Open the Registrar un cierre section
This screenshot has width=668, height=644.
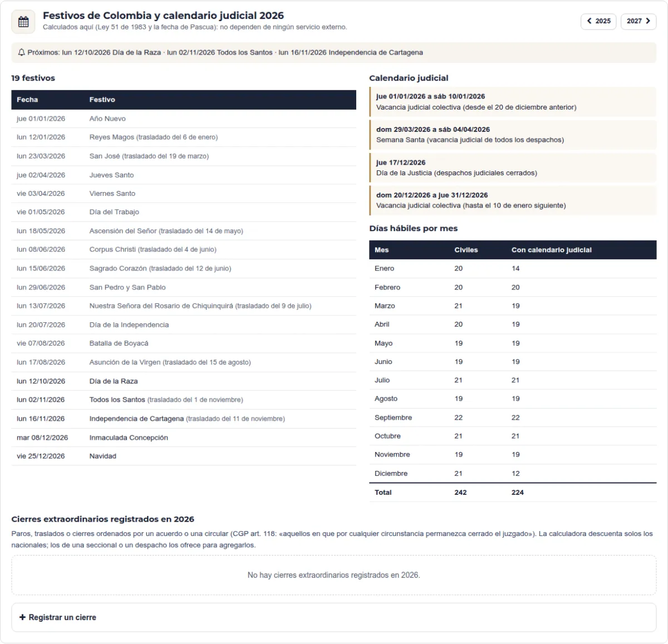coord(334,617)
